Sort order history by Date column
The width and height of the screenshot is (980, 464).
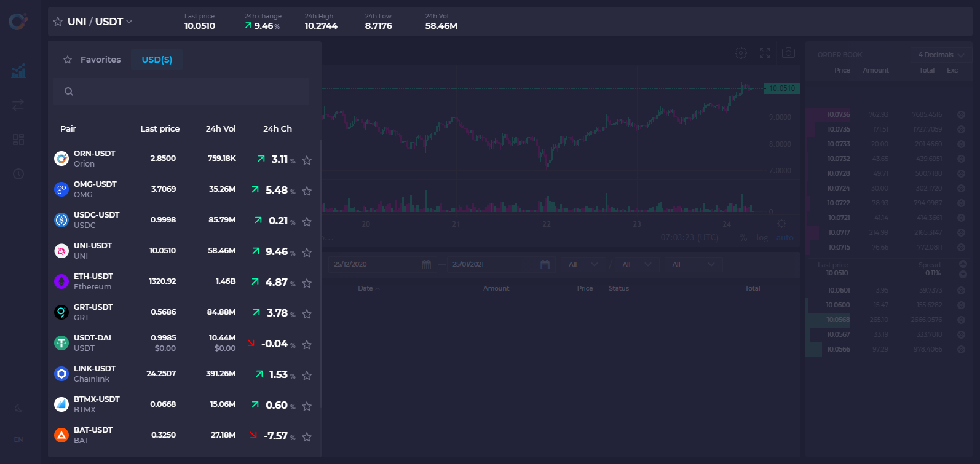369,288
